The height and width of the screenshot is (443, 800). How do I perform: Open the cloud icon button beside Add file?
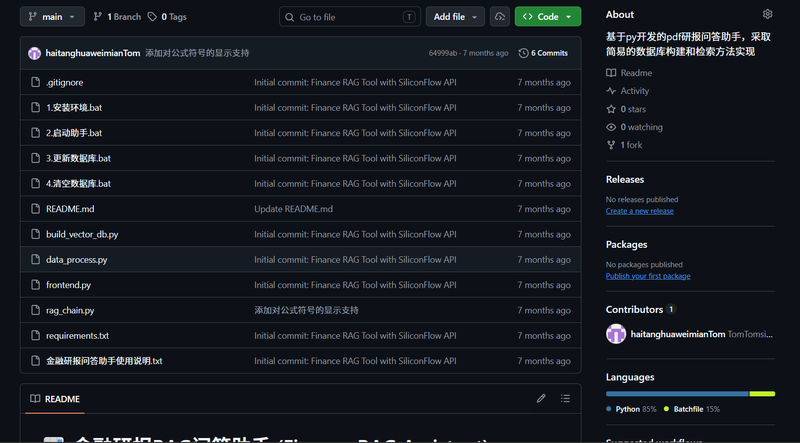coord(499,17)
